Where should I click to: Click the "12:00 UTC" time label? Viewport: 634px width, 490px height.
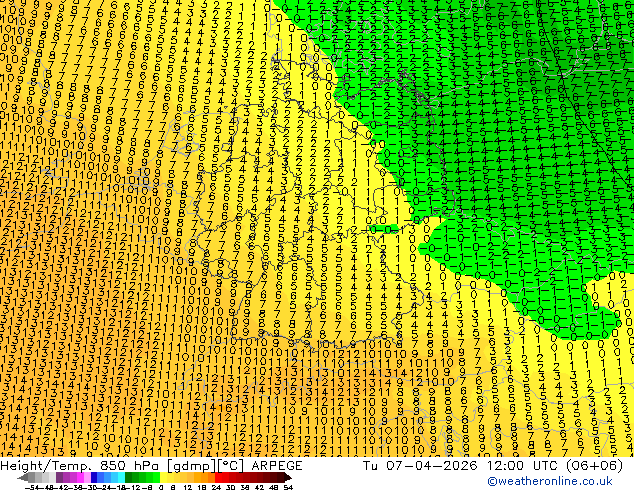[522, 466]
